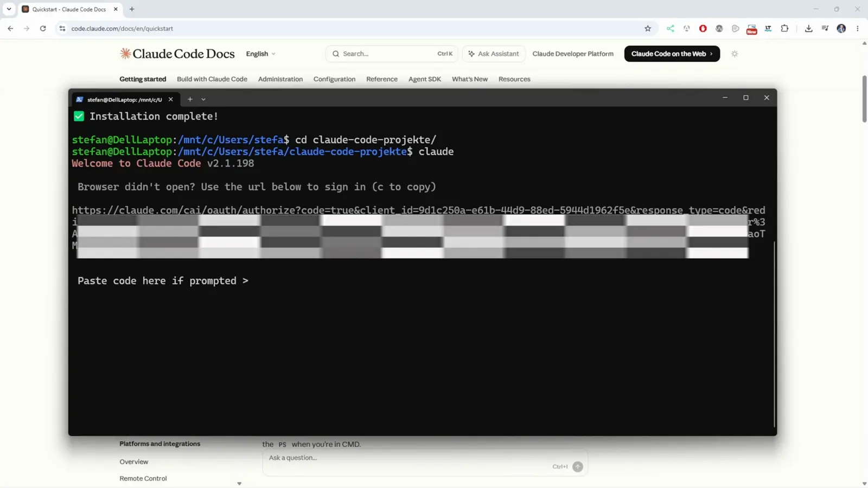Image resolution: width=868 pixels, height=488 pixels.
Task: Click the OAuth authorize URL in terminal
Action: coord(418,210)
